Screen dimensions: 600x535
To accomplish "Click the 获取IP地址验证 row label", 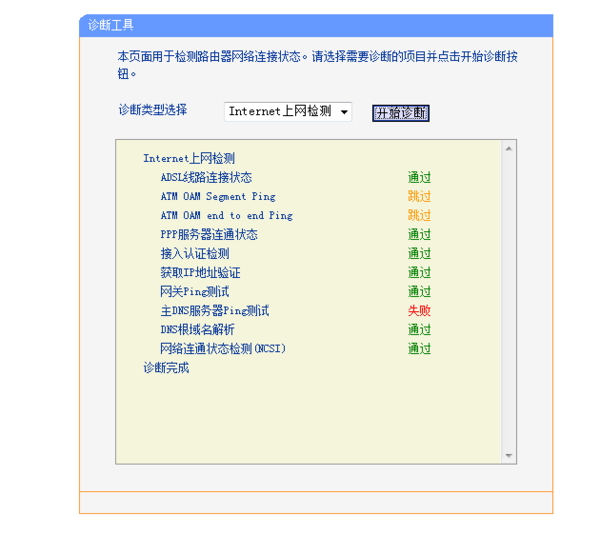I will [x=201, y=272].
